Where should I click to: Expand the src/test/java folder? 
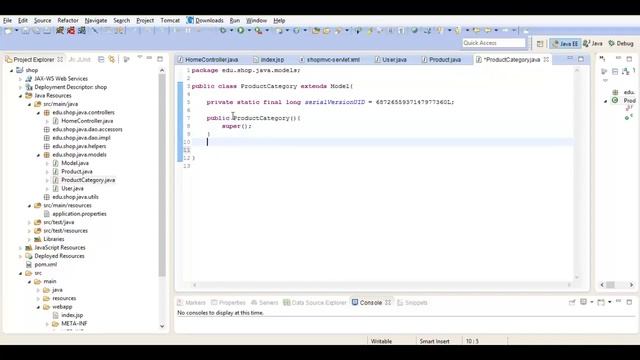29,222
